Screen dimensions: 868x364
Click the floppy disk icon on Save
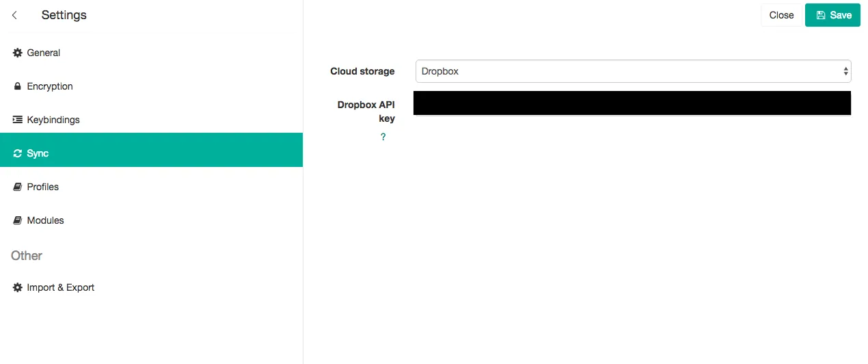pos(821,15)
